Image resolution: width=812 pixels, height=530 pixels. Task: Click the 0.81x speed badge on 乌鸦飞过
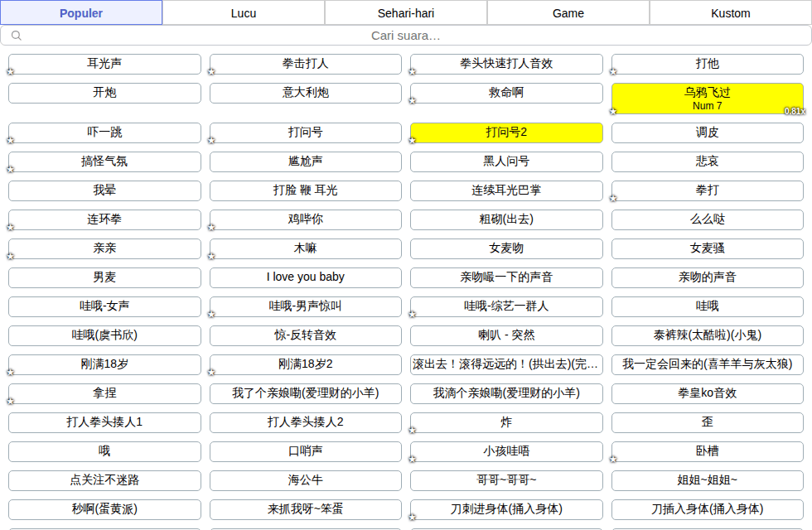point(795,111)
